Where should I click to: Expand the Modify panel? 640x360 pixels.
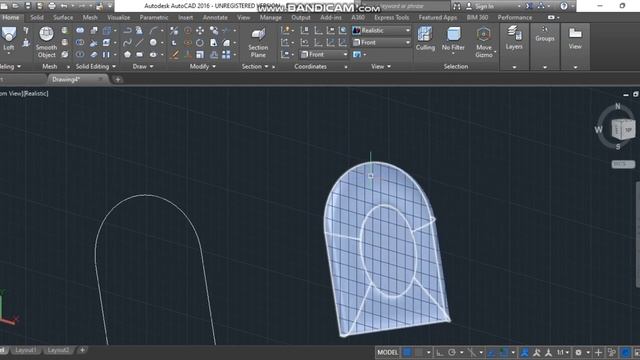202,67
